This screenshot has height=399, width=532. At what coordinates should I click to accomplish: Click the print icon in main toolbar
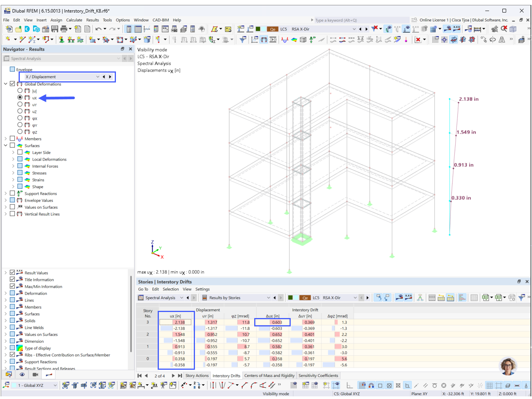pos(63,29)
